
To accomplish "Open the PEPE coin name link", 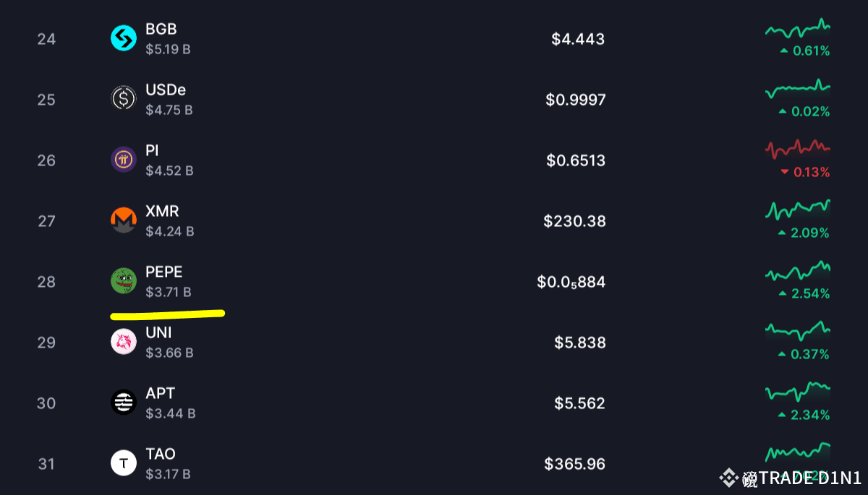I will pyautogui.click(x=164, y=272).
